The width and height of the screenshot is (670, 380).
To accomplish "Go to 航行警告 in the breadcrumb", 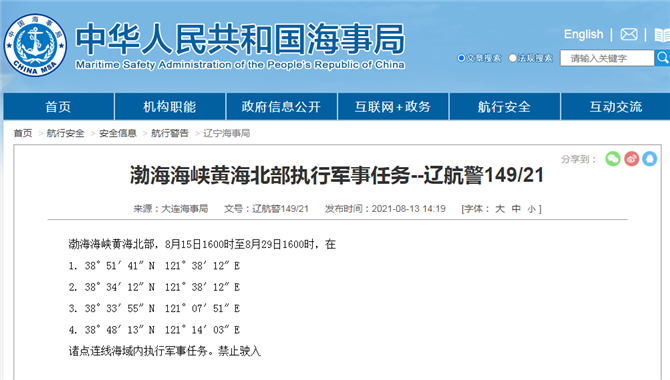I will (x=170, y=133).
